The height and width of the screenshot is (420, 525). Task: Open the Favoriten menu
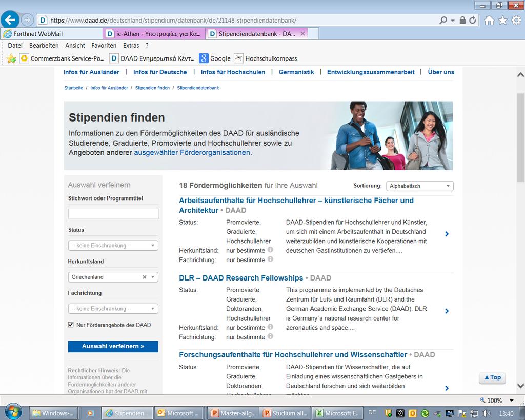pyautogui.click(x=104, y=46)
